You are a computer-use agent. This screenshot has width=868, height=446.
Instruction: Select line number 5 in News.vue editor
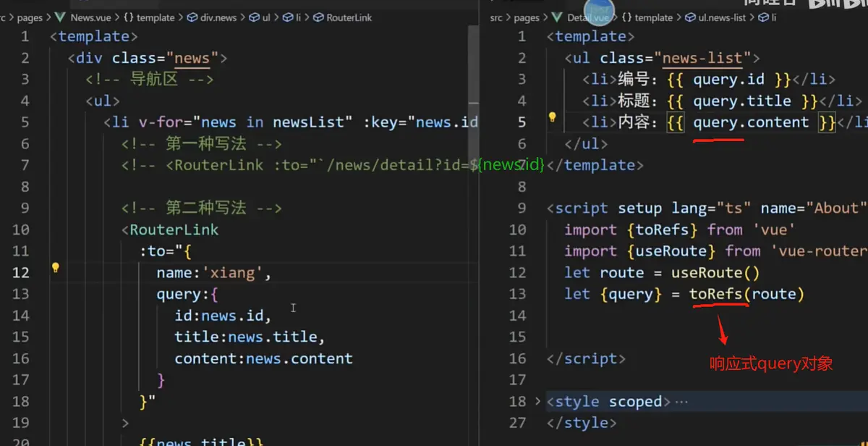tap(25, 122)
